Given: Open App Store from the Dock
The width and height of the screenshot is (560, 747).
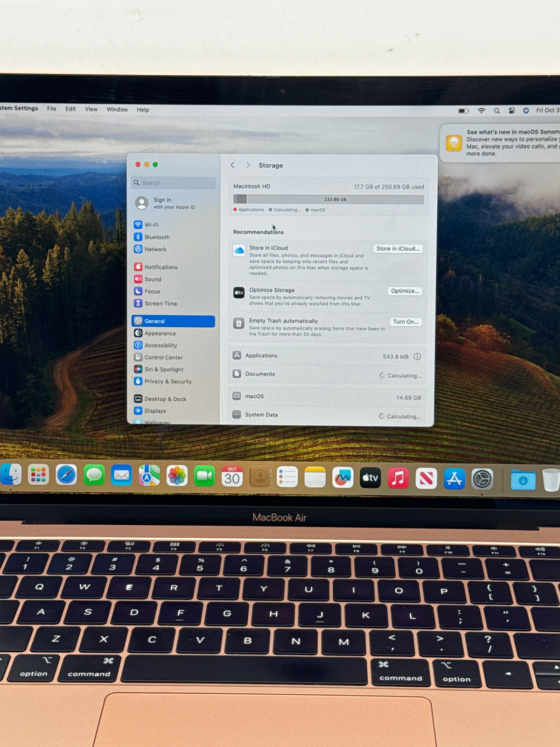Looking at the screenshot, I should coord(454,479).
